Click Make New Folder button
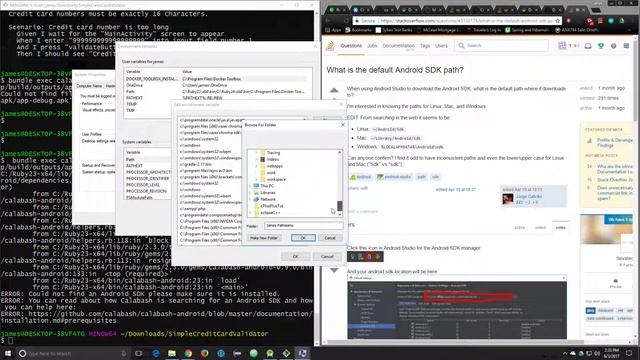 pyautogui.click(x=264, y=238)
